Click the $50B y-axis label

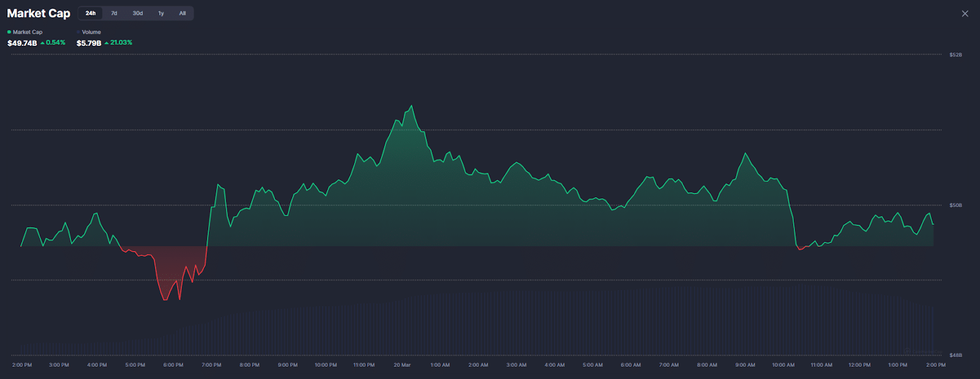(x=956, y=205)
